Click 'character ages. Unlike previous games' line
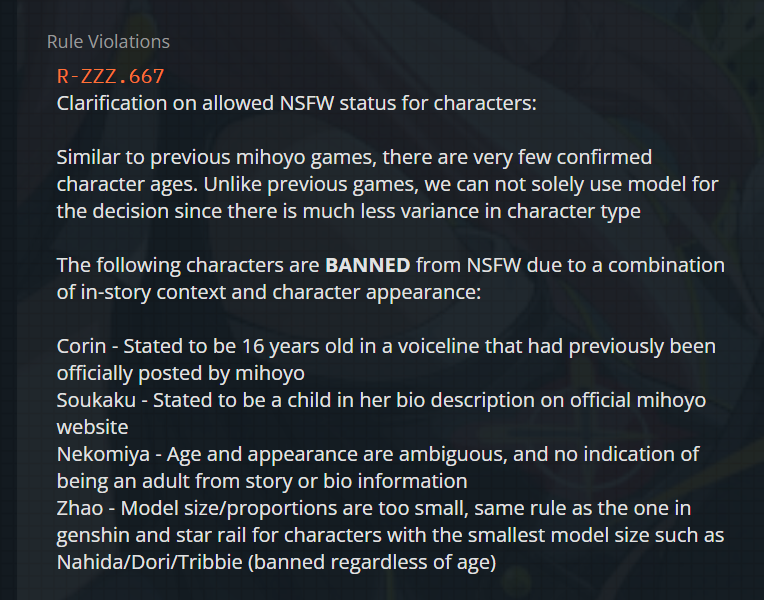764x600 pixels. pyautogui.click(x=387, y=185)
